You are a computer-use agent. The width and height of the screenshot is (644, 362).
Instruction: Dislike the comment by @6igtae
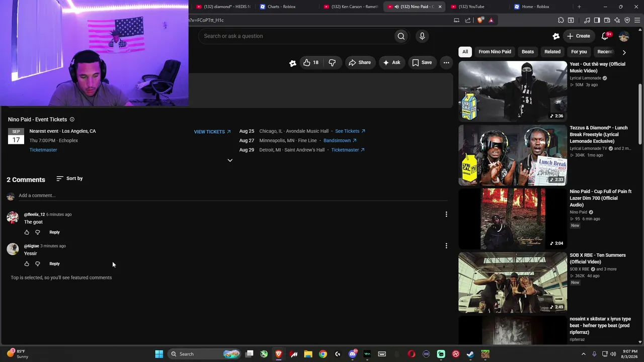[x=37, y=264]
